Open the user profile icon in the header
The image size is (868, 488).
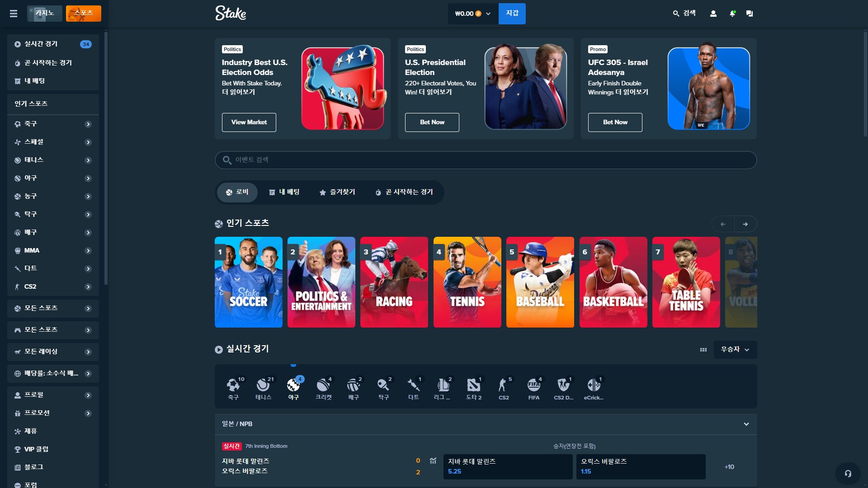(x=713, y=14)
